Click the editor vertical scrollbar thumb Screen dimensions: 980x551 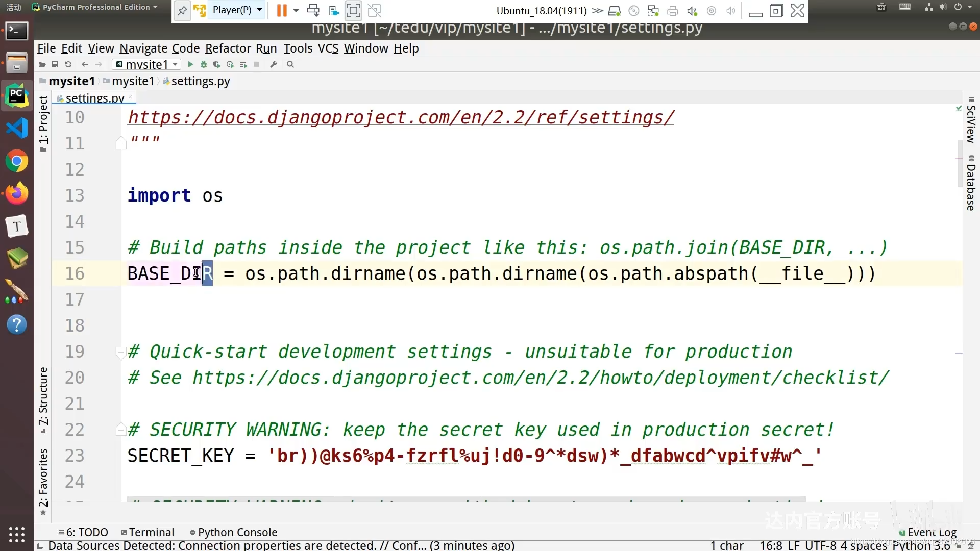click(x=960, y=163)
